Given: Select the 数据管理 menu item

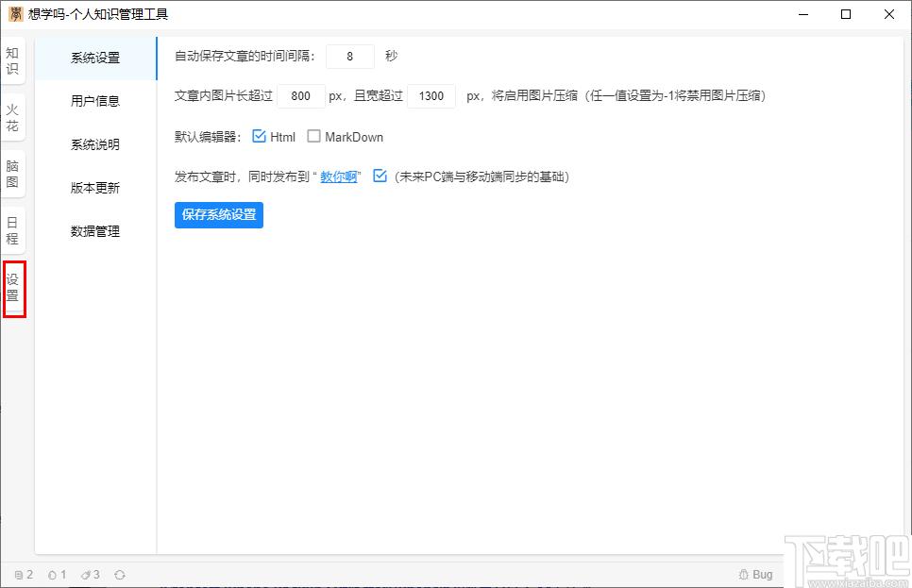Looking at the screenshot, I should point(95,231).
